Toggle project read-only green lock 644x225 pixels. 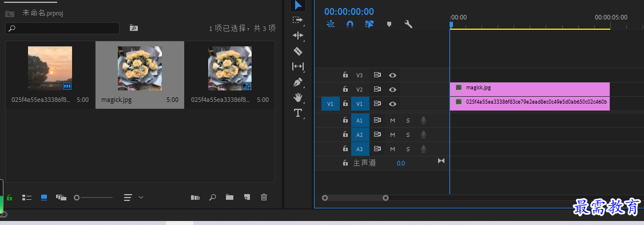[x=10, y=198]
